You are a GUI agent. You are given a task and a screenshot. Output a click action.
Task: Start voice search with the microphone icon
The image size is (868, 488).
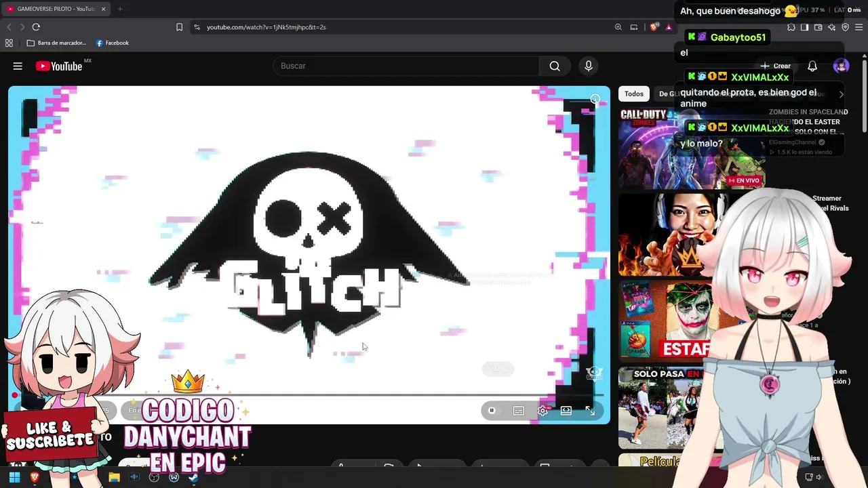[589, 66]
